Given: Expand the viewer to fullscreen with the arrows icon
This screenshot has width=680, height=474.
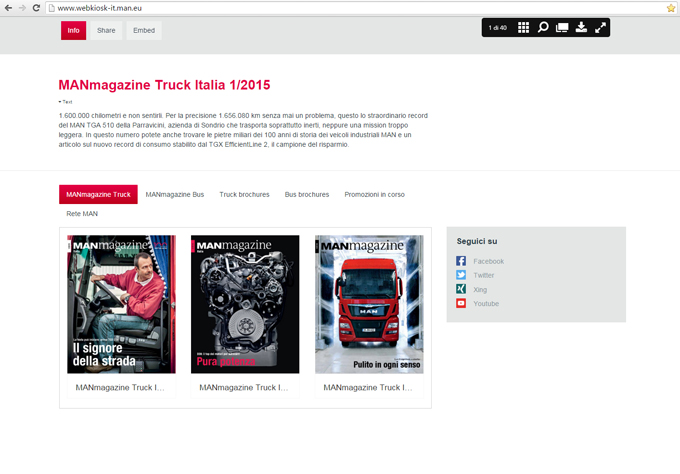Looking at the screenshot, I should [x=600, y=28].
